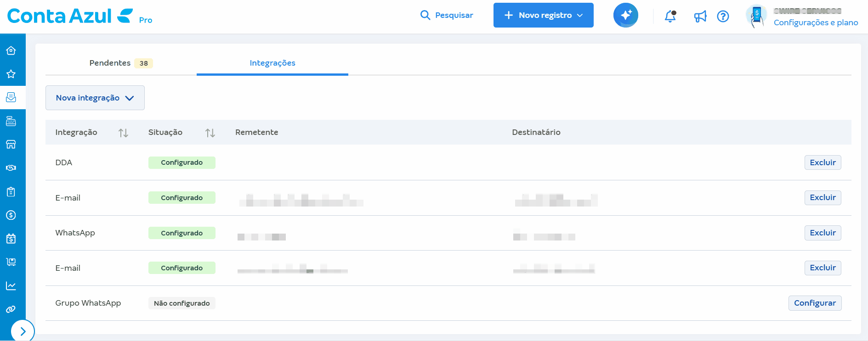Open the help question mark icon
868x341 pixels.
pyautogui.click(x=723, y=17)
